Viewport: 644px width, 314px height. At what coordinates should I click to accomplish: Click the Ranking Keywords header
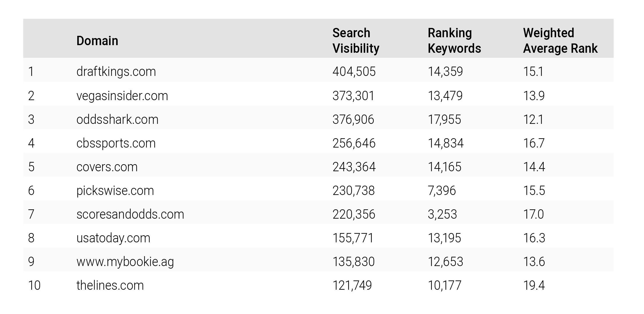(454, 41)
